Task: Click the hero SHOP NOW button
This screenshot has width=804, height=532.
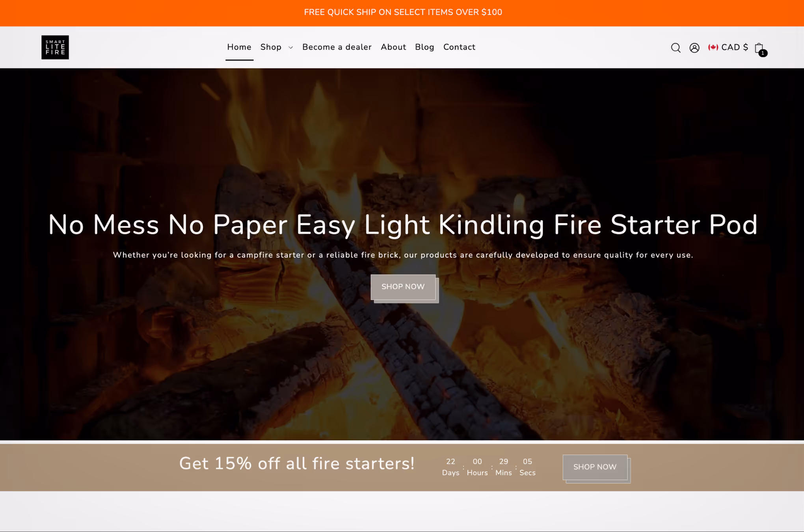Action: (x=403, y=287)
